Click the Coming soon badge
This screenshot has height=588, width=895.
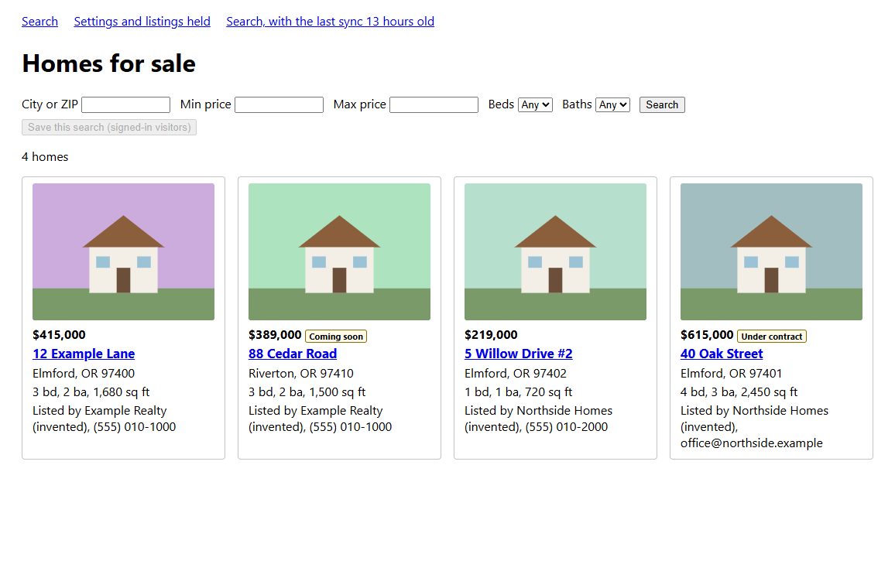click(336, 337)
